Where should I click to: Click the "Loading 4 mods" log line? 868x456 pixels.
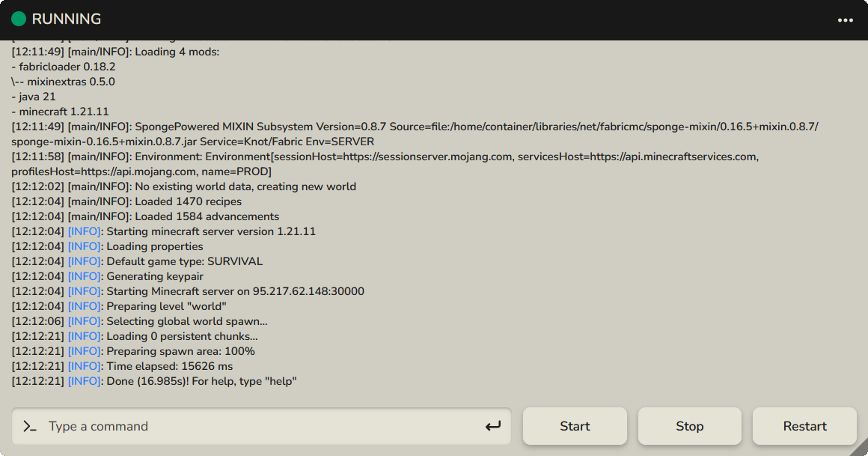[x=177, y=52]
